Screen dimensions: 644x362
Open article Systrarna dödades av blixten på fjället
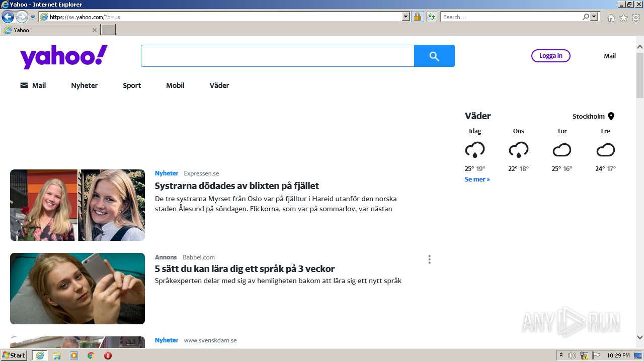click(x=237, y=186)
